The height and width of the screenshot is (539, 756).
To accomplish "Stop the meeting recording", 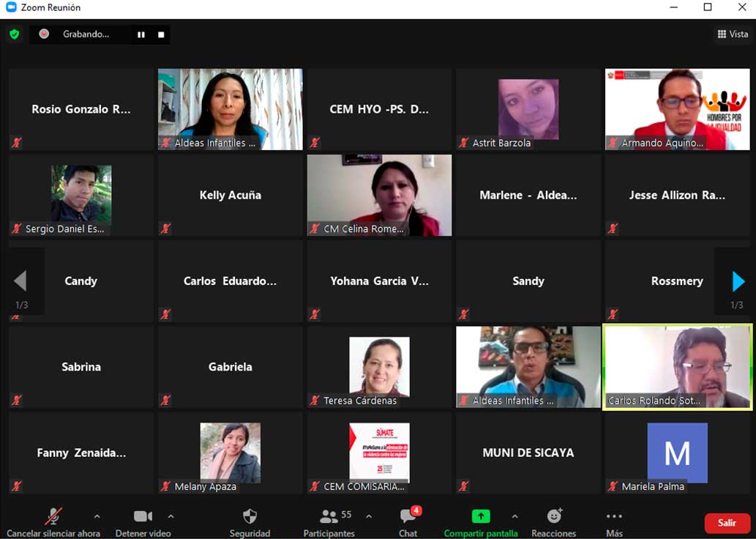I will (161, 34).
